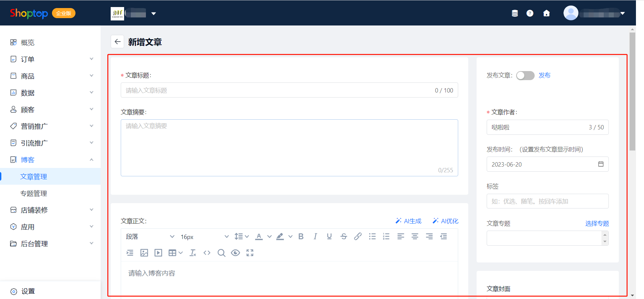Focus the 文章标题 title input
Image resolution: width=644 pixels, height=299 pixels.
point(289,90)
